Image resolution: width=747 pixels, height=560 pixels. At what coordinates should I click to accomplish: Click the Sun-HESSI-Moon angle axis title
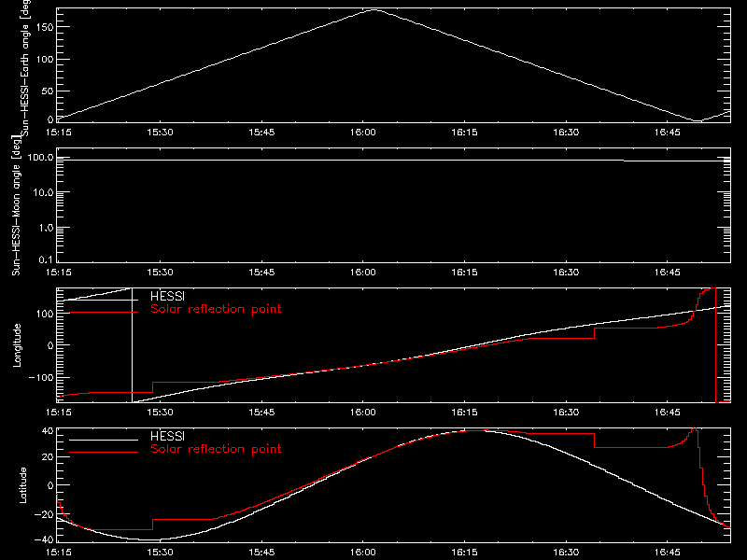pos(17,206)
